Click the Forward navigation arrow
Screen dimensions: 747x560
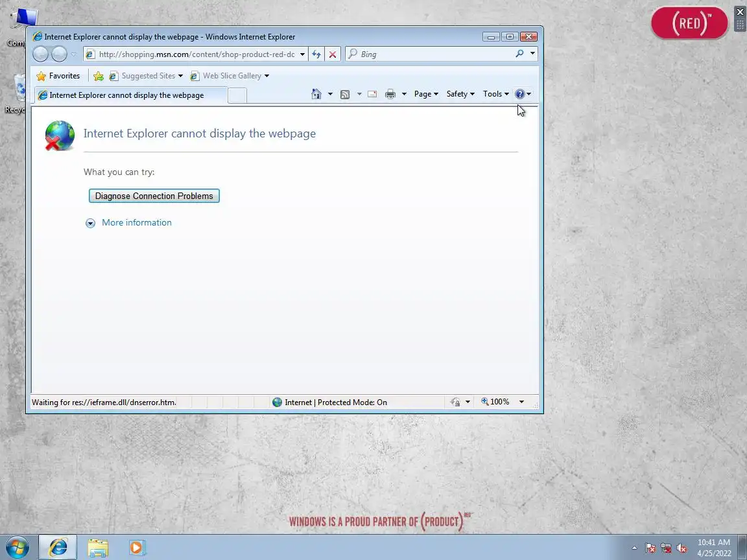(59, 54)
